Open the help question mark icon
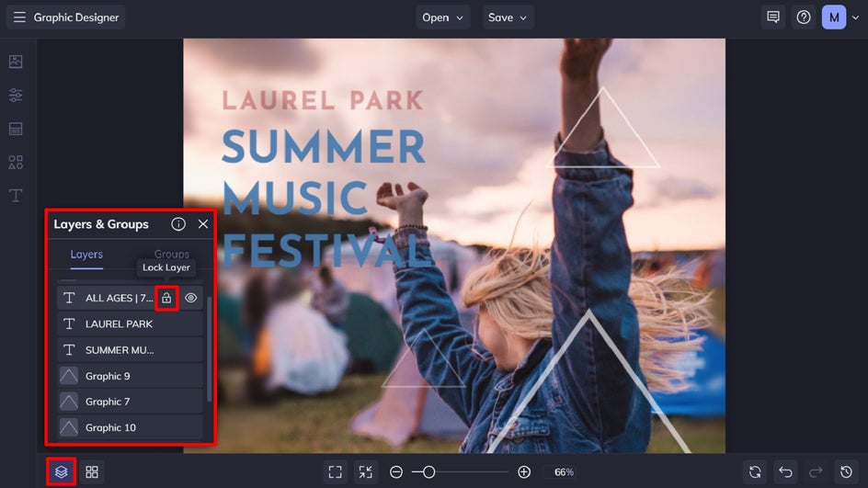This screenshot has height=488, width=868. click(x=804, y=17)
